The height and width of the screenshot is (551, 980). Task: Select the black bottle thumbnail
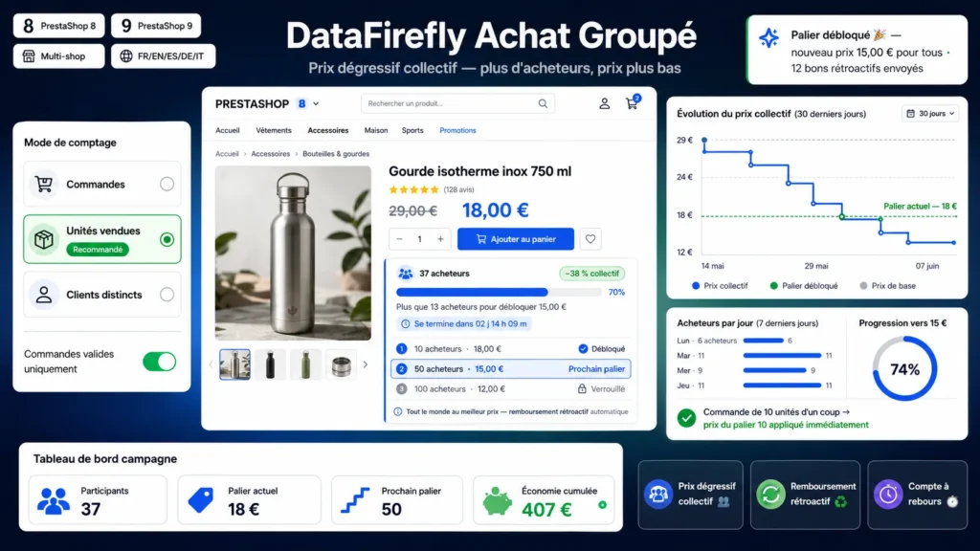(x=270, y=364)
